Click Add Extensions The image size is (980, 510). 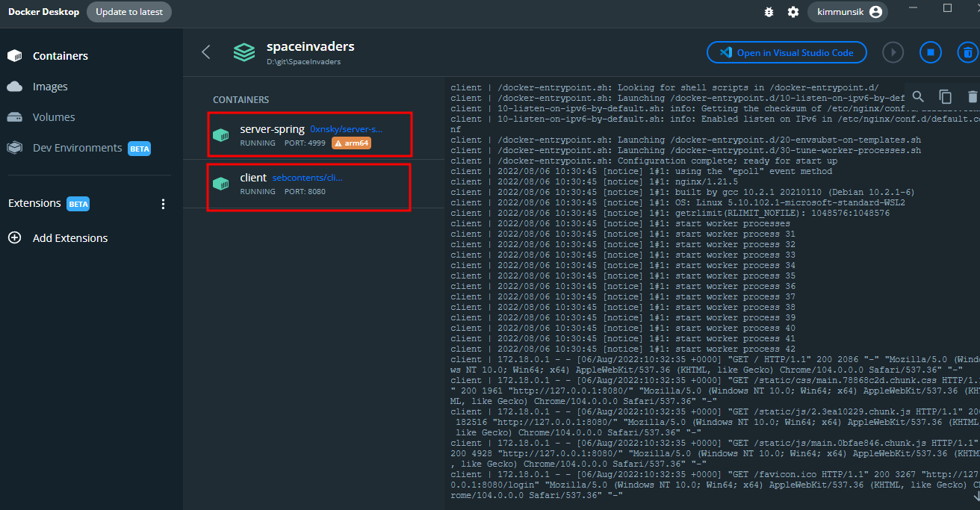70,238
